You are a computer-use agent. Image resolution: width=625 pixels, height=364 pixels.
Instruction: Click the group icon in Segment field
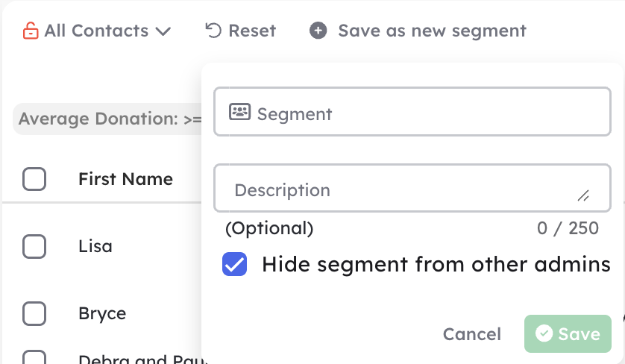[x=239, y=112]
